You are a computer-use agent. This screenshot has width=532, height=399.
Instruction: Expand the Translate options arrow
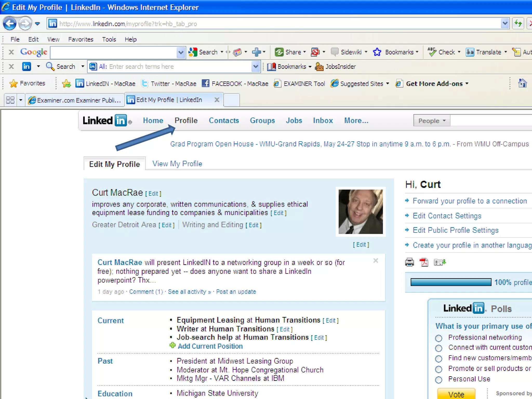(x=506, y=52)
